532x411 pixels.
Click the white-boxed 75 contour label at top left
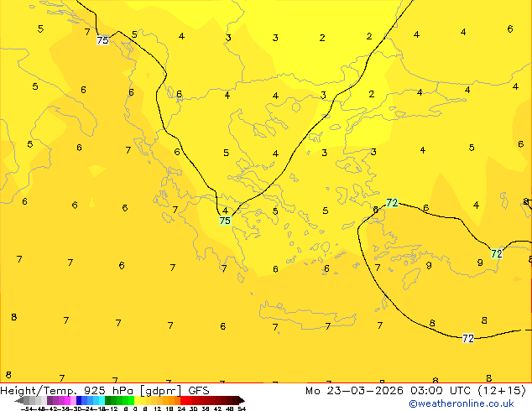102,40
